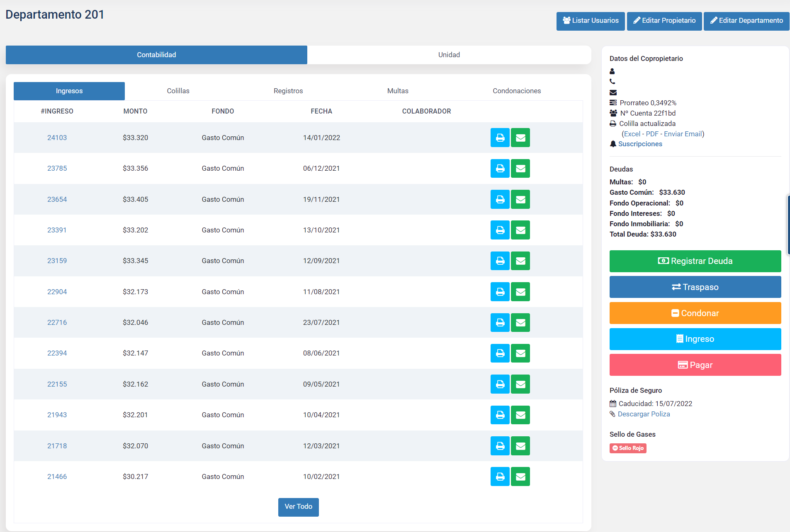Select the Ingresos sub-tab
Image resolution: width=790 pixels, height=532 pixels.
tap(69, 91)
